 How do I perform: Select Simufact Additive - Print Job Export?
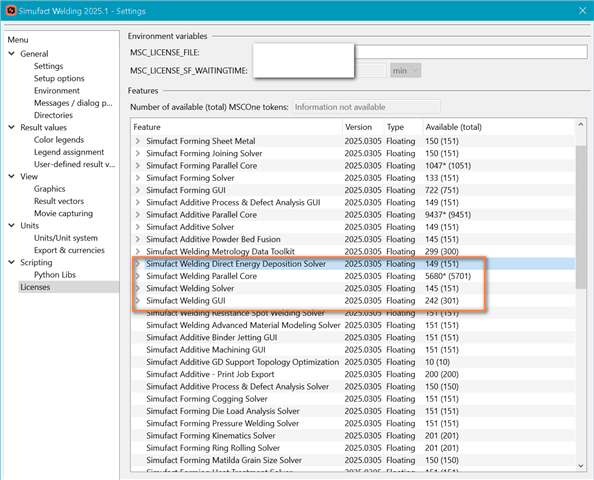tap(353, 374)
